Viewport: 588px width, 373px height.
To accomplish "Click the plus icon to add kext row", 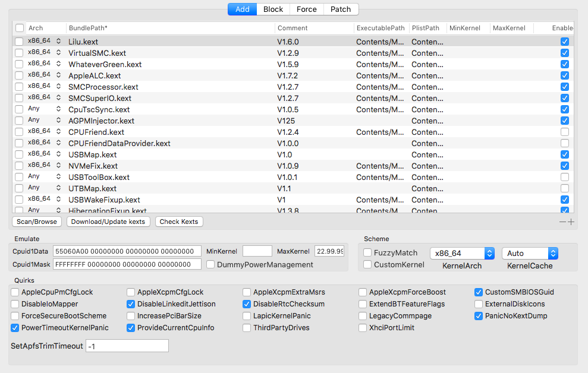I will pos(571,222).
